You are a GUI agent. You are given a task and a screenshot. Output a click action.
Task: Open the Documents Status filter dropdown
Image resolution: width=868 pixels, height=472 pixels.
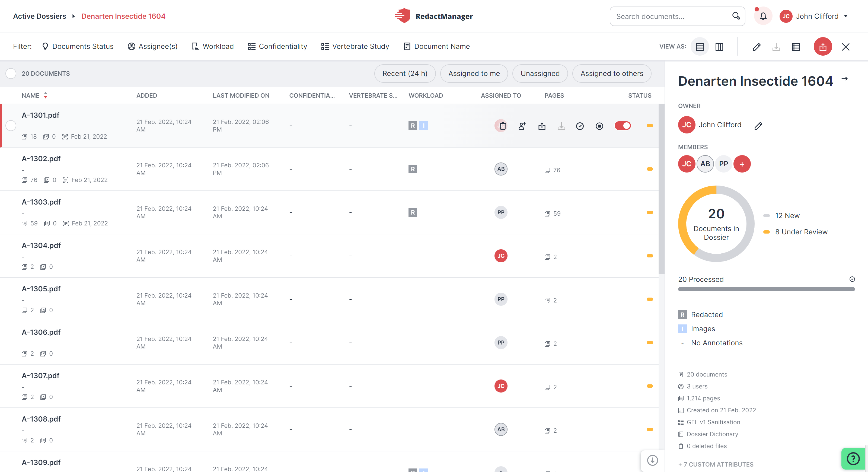pos(78,46)
